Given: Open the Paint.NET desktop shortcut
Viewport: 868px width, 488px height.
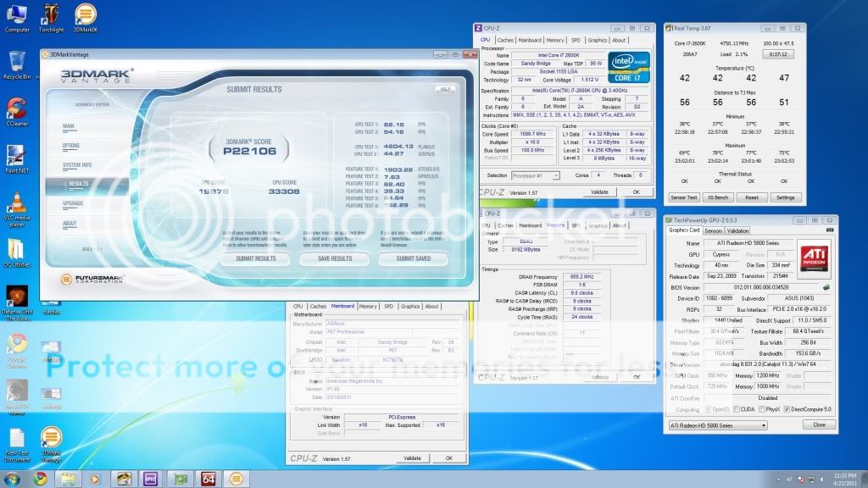Looking at the screenshot, I should click(16, 156).
